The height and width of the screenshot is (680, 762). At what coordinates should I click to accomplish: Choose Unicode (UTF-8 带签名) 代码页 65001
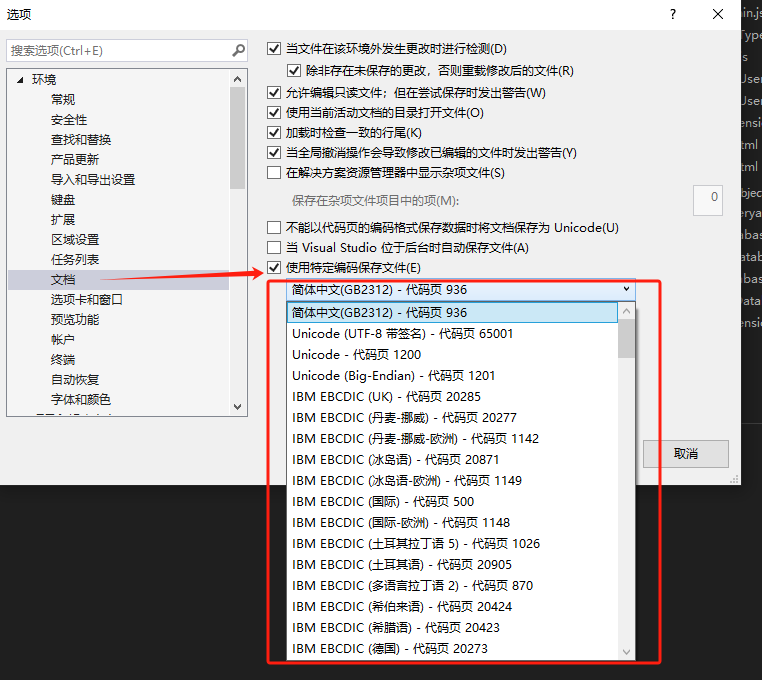click(402, 333)
